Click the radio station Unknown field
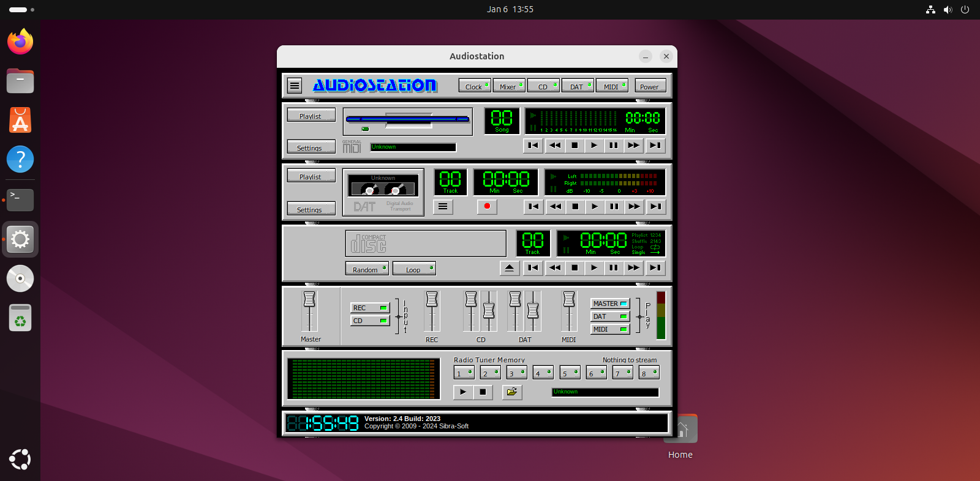Image resolution: width=980 pixels, height=481 pixels. point(605,392)
